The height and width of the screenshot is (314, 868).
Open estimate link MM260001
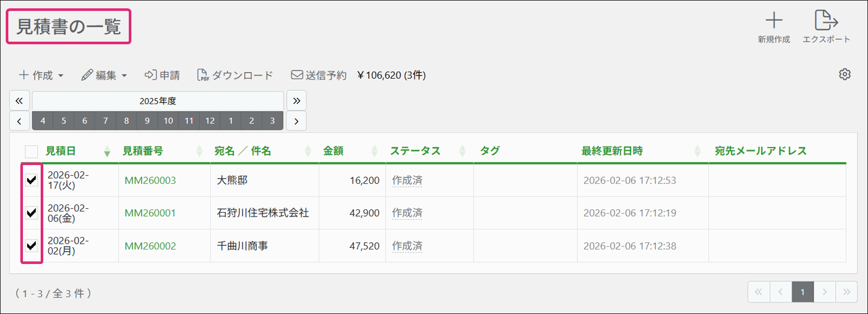(x=150, y=213)
